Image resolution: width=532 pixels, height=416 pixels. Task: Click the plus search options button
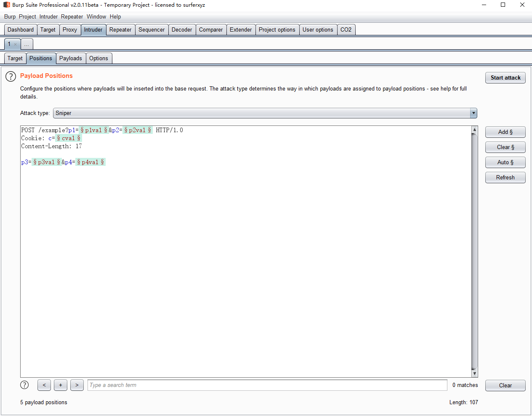click(61, 385)
